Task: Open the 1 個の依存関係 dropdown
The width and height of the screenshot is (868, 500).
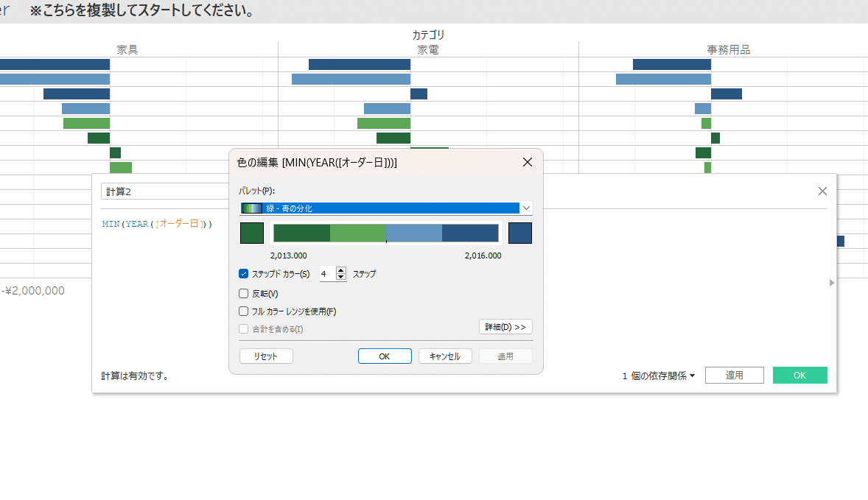Action: (657, 375)
